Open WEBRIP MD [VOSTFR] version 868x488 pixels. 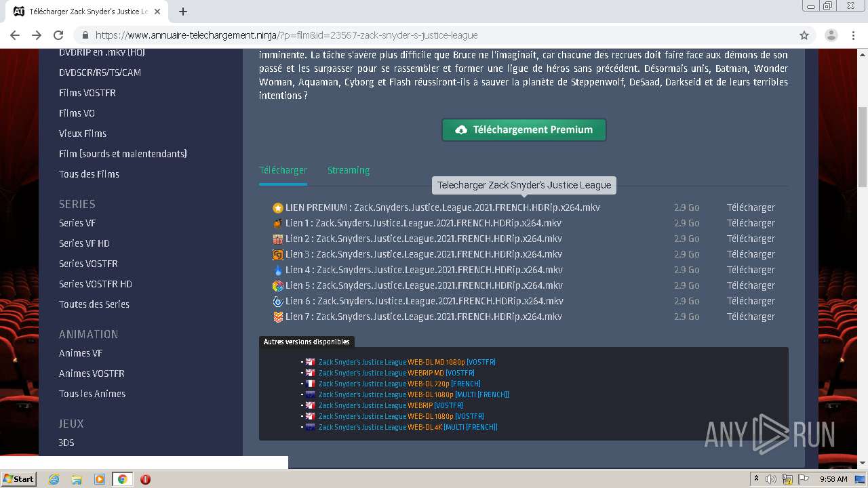pos(397,373)
